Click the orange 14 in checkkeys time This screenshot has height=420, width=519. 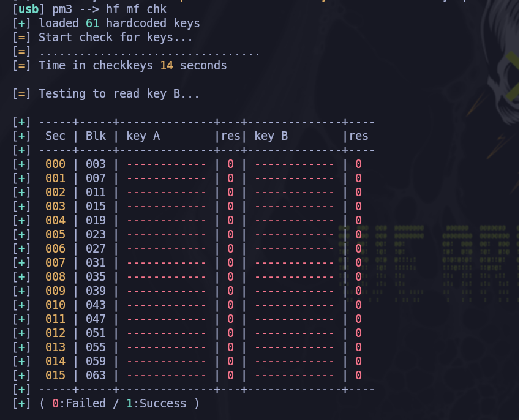(167, 66)
